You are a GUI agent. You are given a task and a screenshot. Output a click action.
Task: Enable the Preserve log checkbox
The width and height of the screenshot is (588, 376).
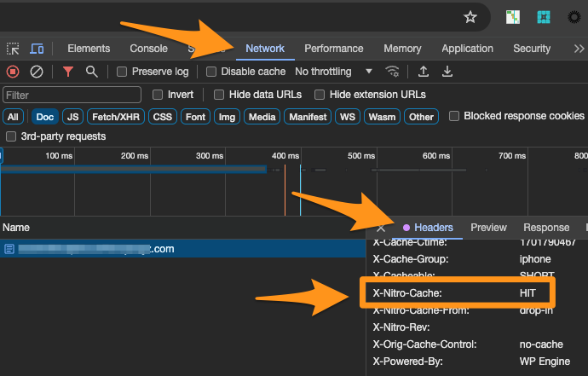pos(123,72)
